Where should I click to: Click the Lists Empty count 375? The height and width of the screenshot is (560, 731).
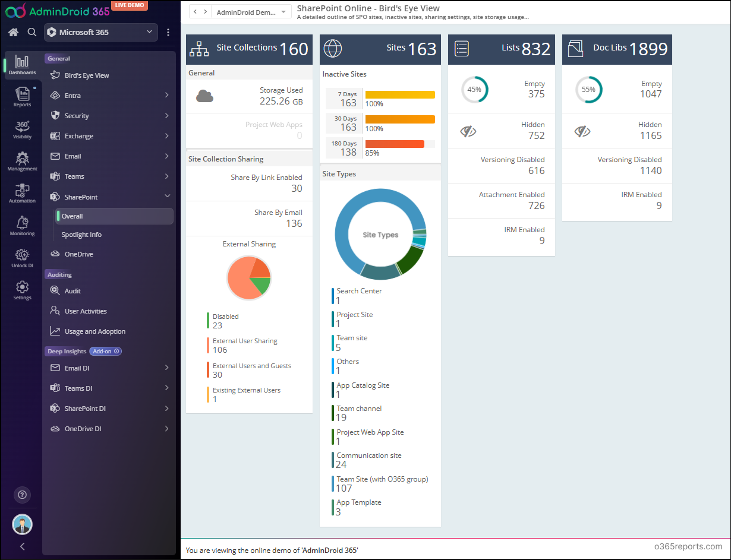pos(536,94)
